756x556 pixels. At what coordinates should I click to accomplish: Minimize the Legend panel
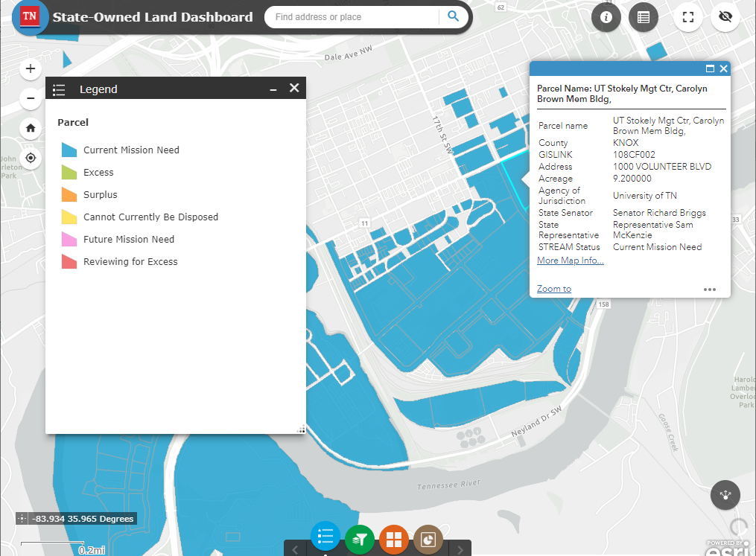click(x=273, y=89)
